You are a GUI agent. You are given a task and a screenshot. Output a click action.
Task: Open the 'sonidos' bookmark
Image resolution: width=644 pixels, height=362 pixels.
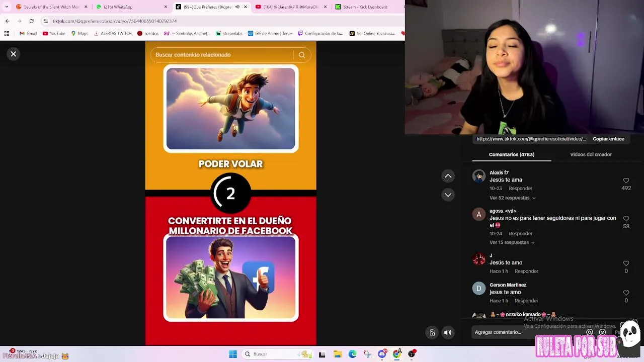[x=148, y=34]
